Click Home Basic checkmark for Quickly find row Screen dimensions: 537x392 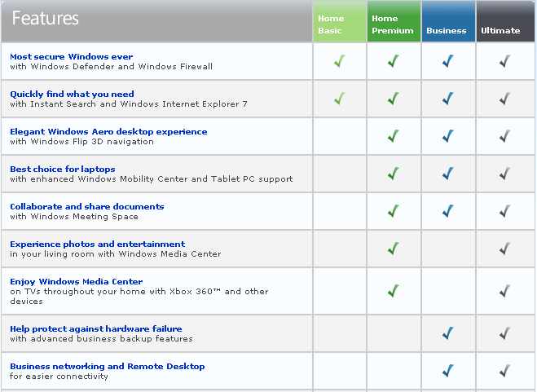[339, 99]
